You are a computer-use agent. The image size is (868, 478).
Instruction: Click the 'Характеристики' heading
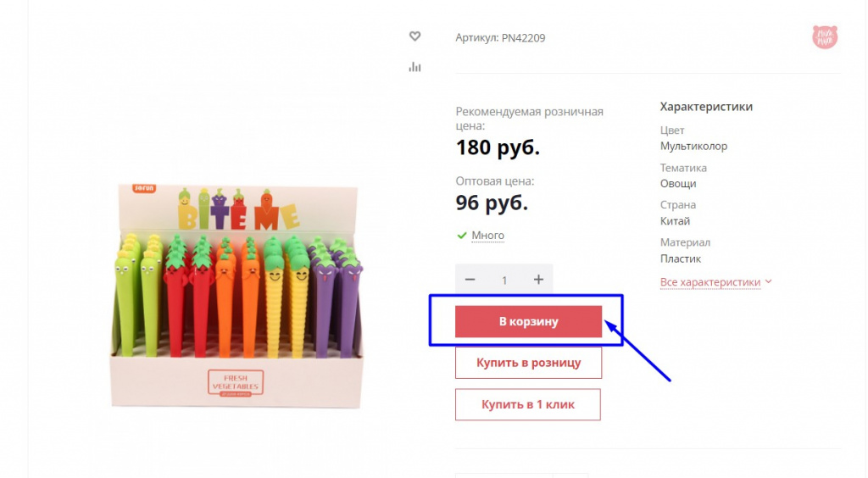[706, 106]
